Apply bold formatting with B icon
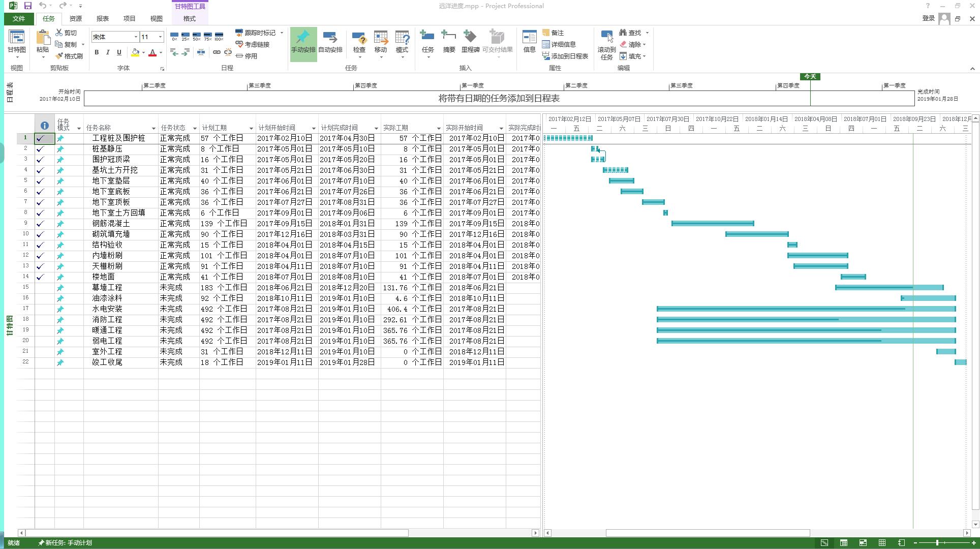Screen dimensions: 980x549 [x=97, y=52]
